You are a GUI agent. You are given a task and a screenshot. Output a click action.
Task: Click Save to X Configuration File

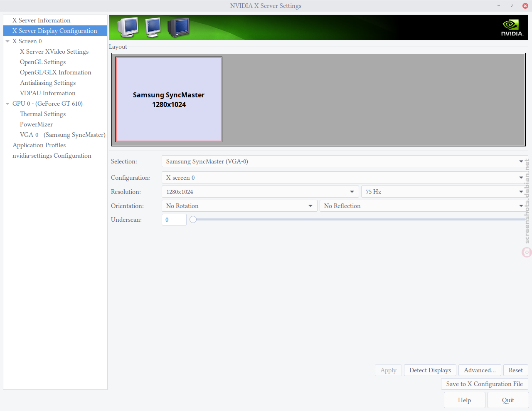click(x=485, y=384)
